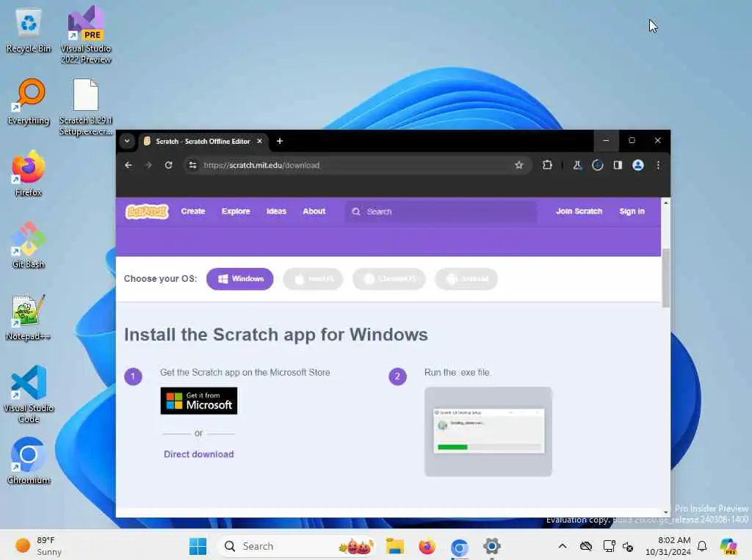Open the Create menu item on Scratch
752x560 pixels.
(x=193, y=211)
